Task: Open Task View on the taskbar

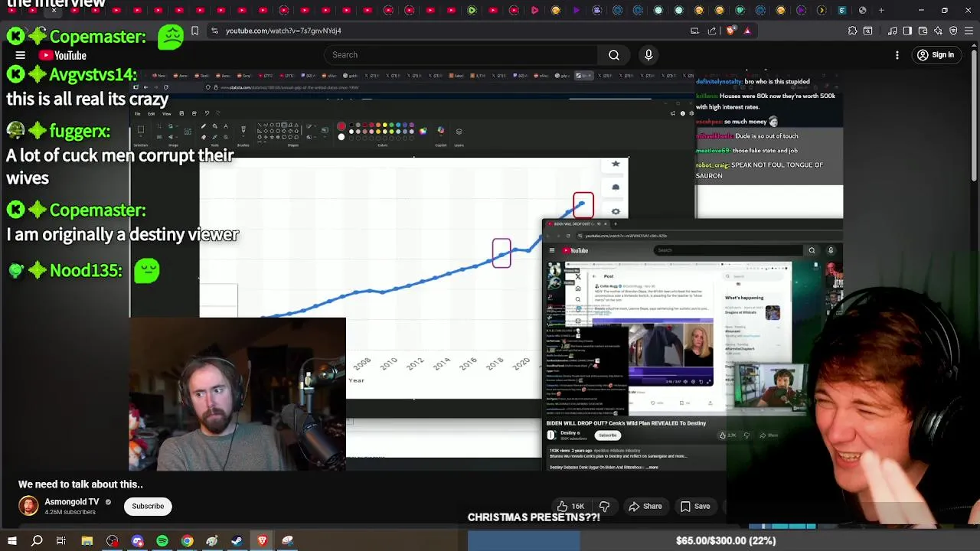Action: click(x=61, y=540)
